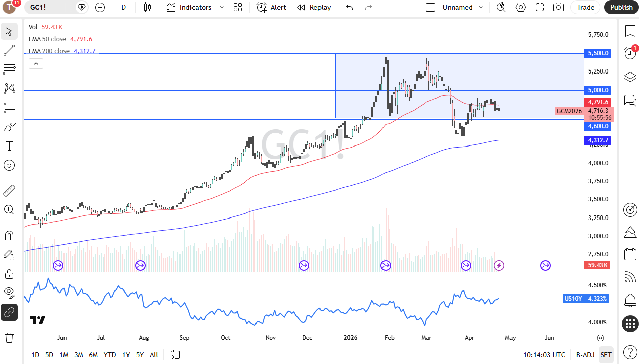Click the 5,500.0 horizontal line price label
639x364 pixels.
point(598,53)
